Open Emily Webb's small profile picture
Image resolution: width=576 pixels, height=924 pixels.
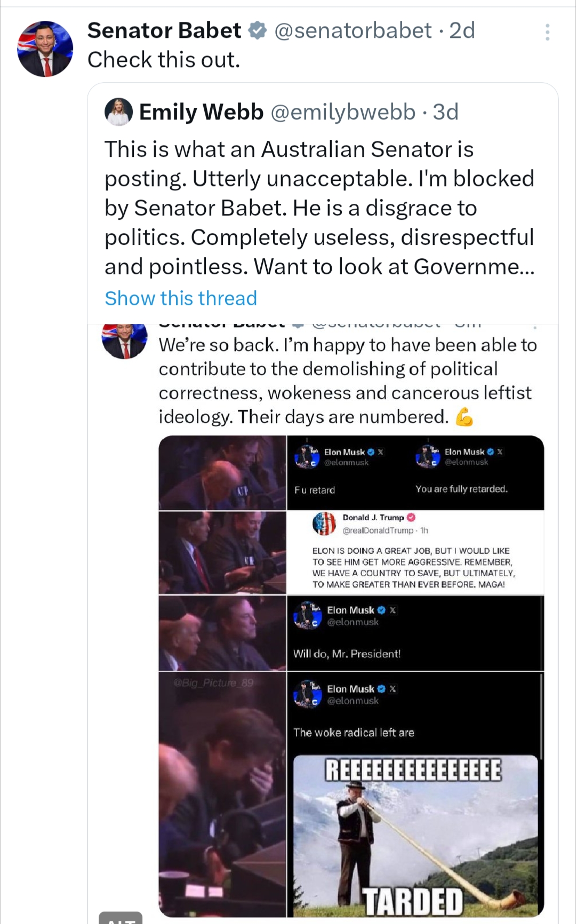pos(118,112)
